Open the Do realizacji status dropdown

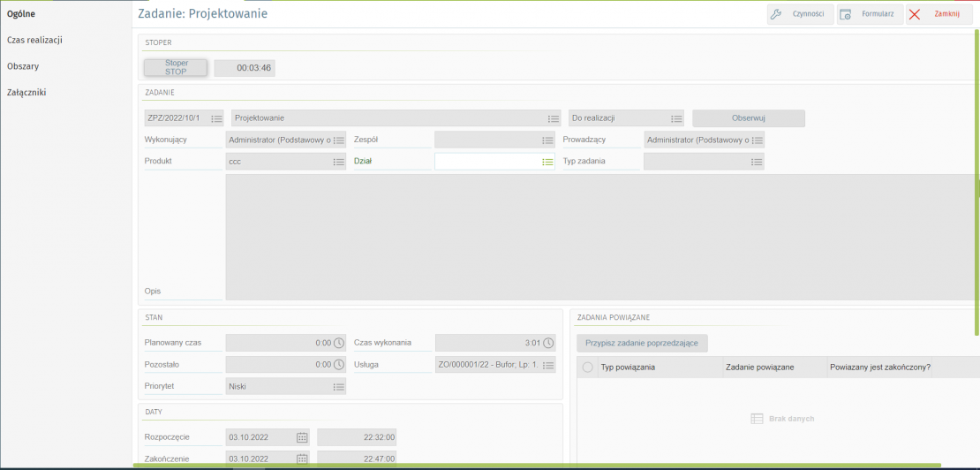(676, 118)
